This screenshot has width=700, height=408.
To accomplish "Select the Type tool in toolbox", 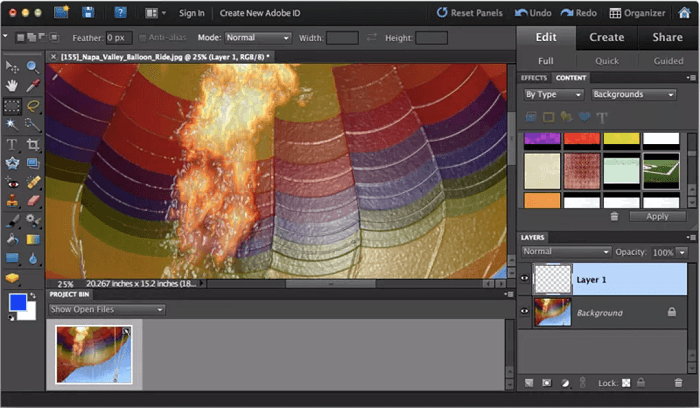I will click(x=12, y=144).
